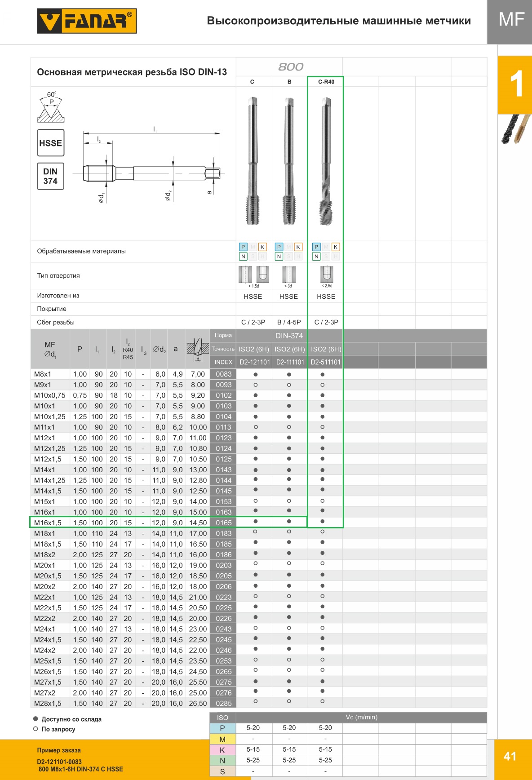Image resolution: width=532 pixels, height=780 pixels.
Task: Click the spiral tap image in column C-R40
Action: (326, 161)
